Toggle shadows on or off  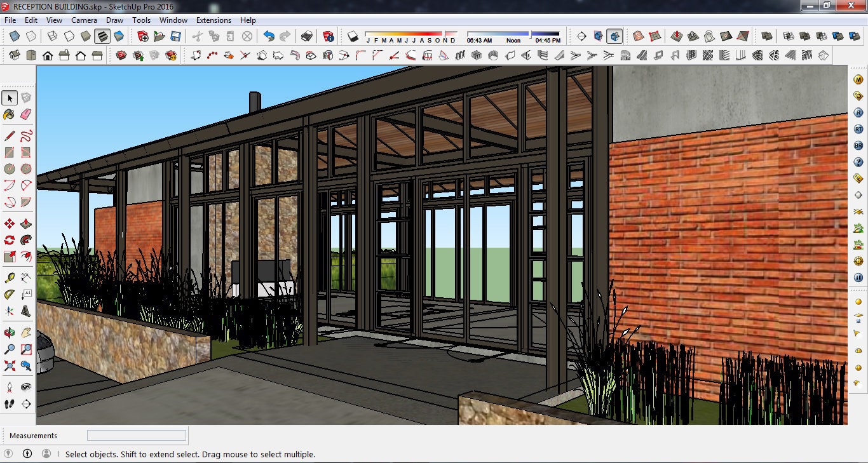click(353, 36)
